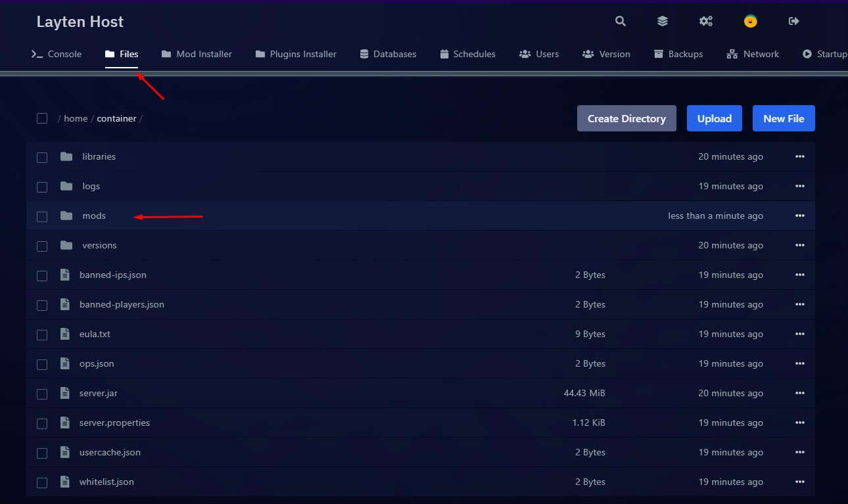Viewport: 848px width, 504px height.
Task: Open the stacked layers servers icon
Action: coord(663,21)
